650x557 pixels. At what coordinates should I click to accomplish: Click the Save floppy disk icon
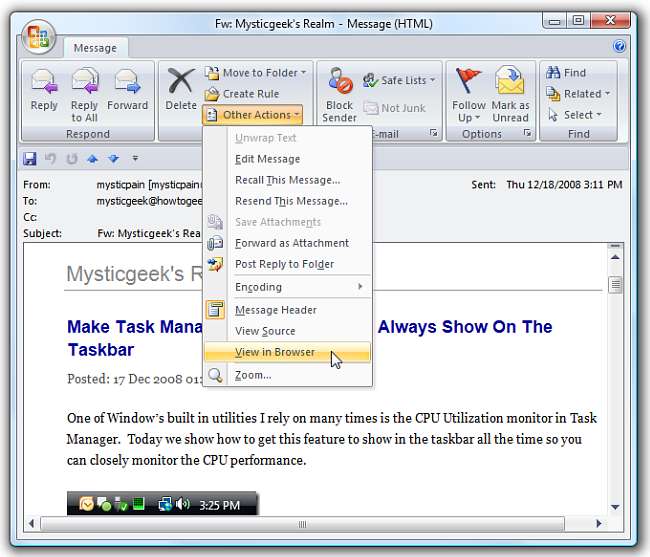pos(30,159)
